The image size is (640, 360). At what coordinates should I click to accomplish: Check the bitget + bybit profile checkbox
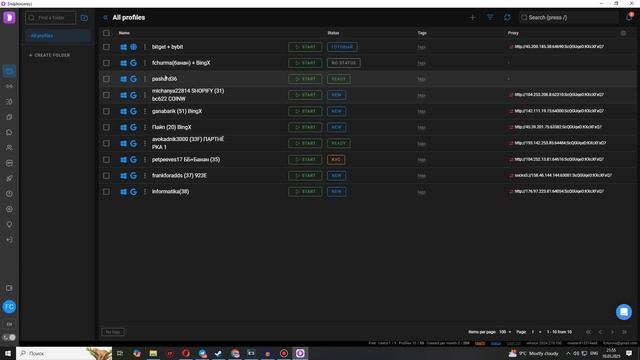coord(107,47)
